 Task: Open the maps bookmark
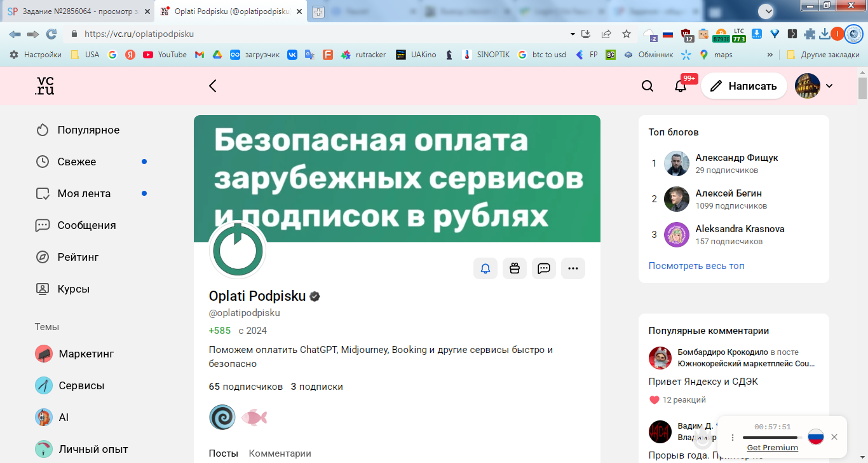pos(716,55)
